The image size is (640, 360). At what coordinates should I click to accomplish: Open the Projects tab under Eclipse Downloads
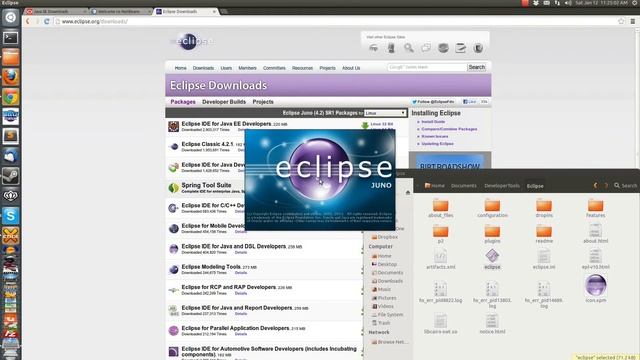pos(263,102)
